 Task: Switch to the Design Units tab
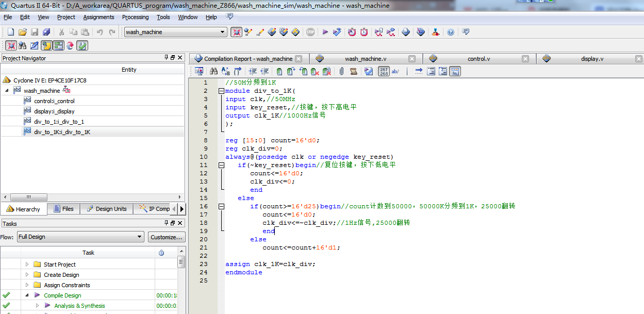click(106, 209)
